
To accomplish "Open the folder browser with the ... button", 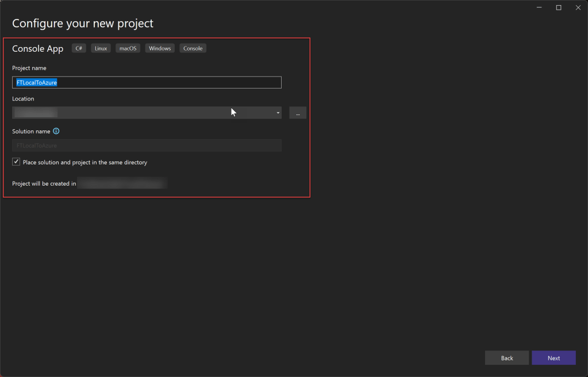I will tap(298, 113).
